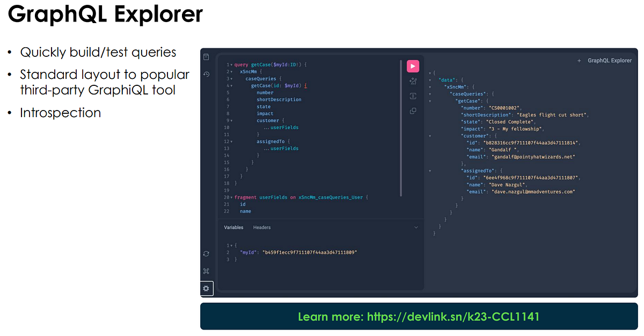Collapse the variables editor with the chevron
Viewport: 644px width, 336px height.
[x=416, y=228]
